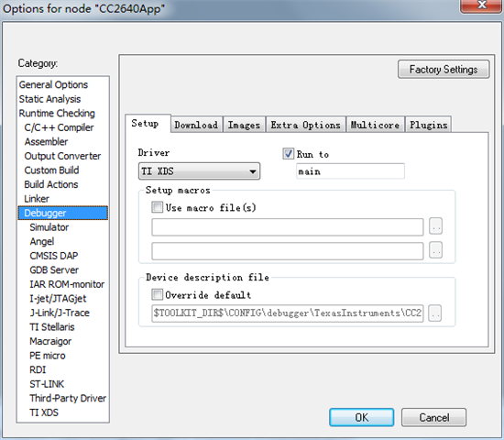Go to the Multicore tab

(x=375, y=125)
